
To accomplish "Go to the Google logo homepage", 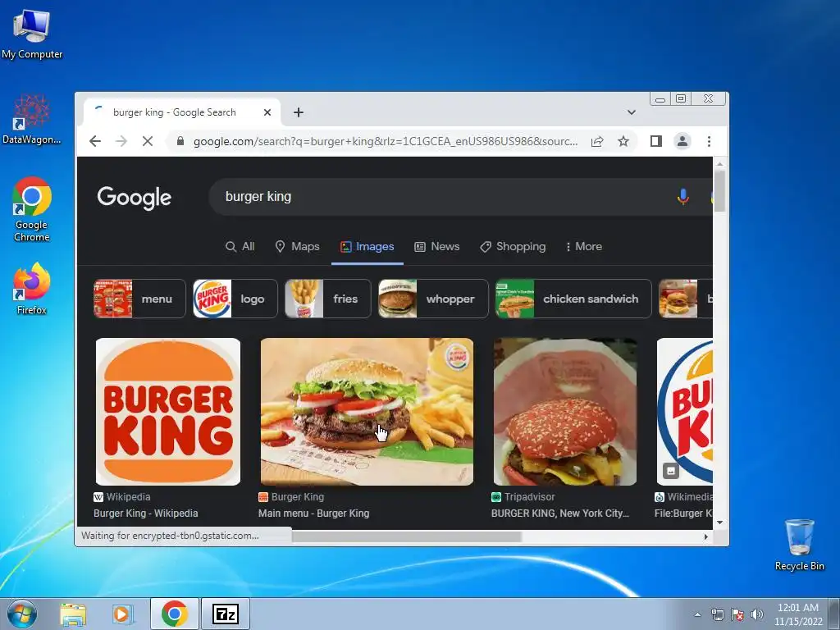I will tap(134, 198).
